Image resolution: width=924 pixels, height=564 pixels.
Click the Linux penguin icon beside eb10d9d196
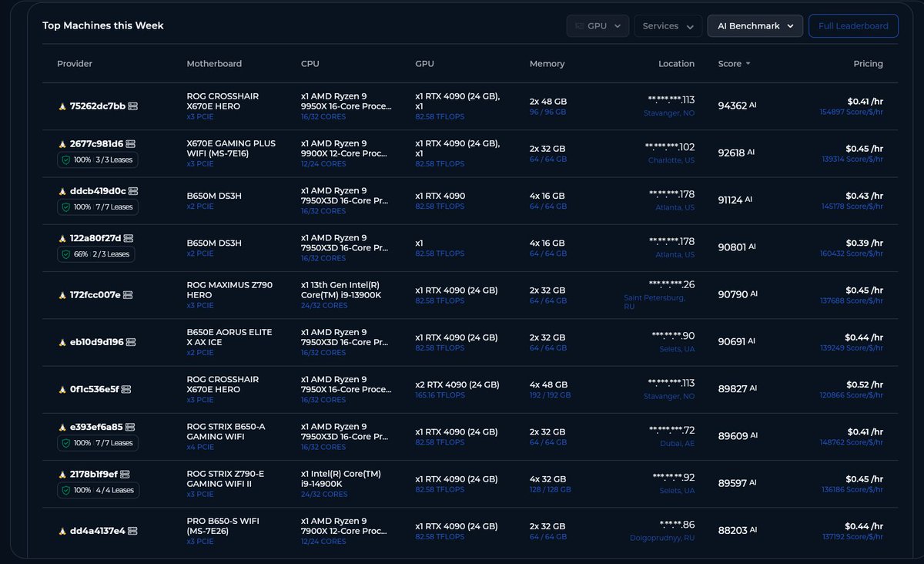(62, 342)
